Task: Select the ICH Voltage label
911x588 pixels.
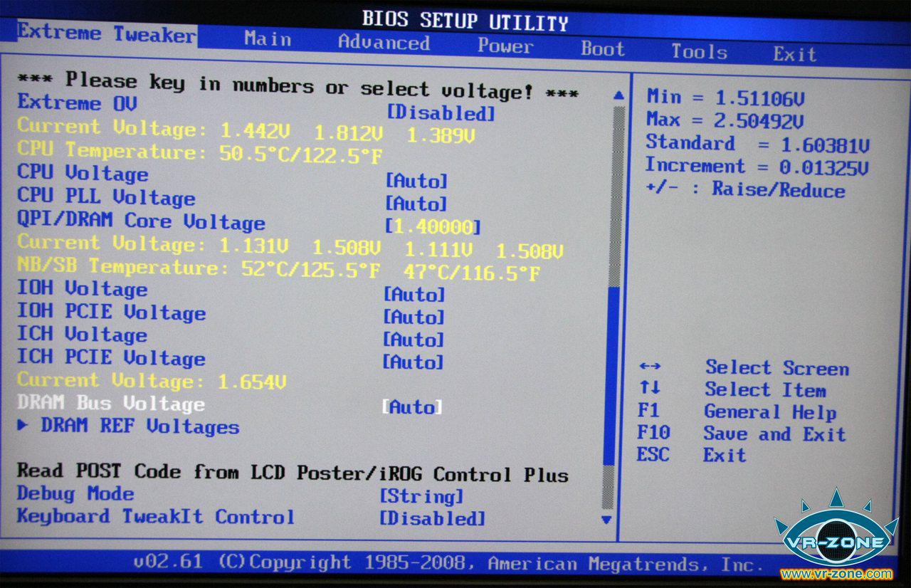Action: pos(83,335)
